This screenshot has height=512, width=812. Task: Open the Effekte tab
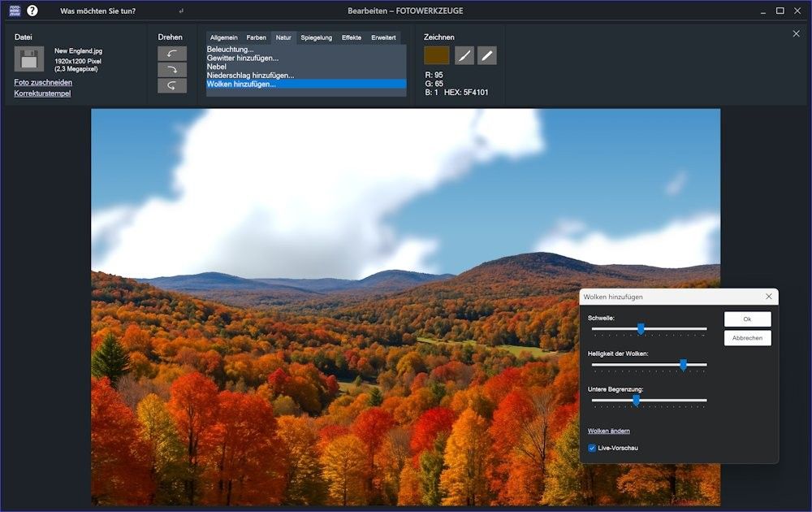click(352, 37)
